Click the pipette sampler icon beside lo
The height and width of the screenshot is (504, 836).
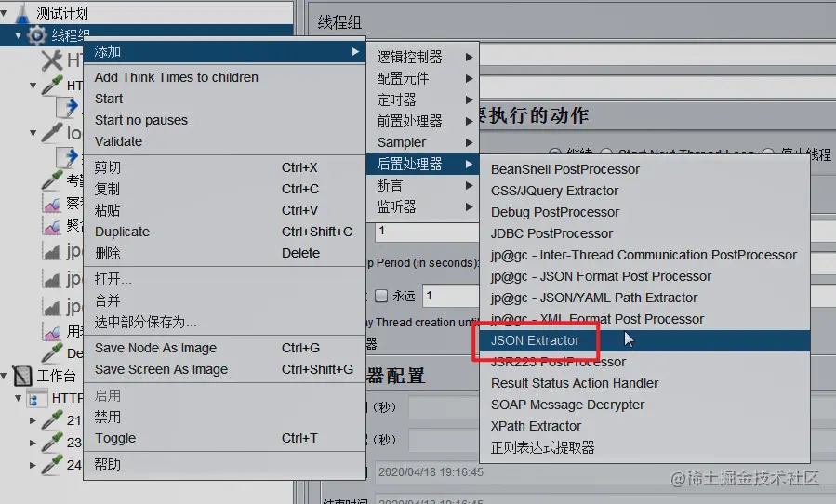52,132
